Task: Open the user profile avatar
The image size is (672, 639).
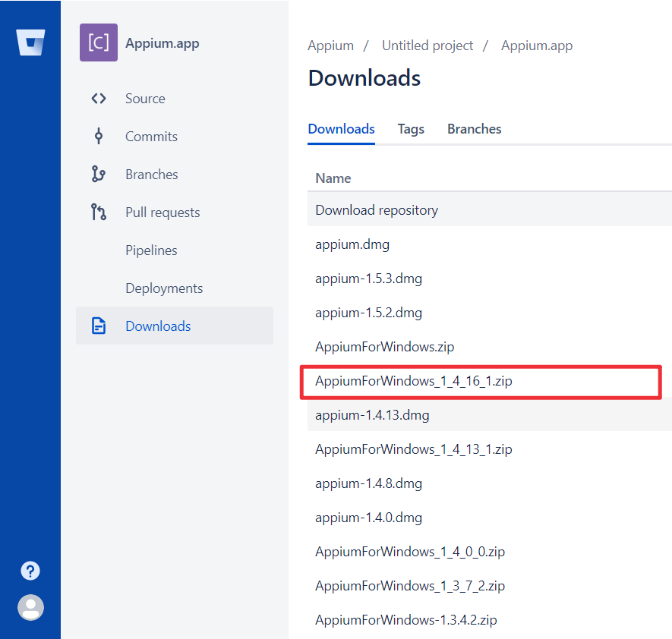Action: 30,607
